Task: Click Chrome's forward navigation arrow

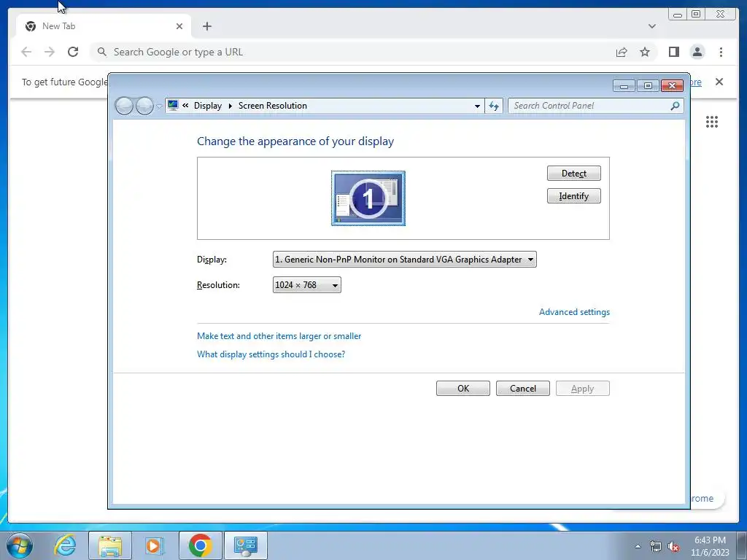Action: click(50, 52)
